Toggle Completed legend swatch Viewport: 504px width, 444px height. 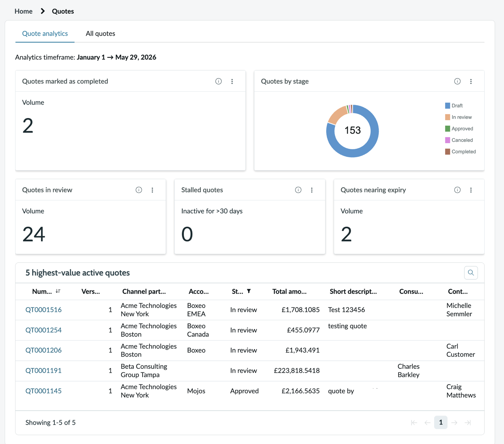tap(447, 152)
